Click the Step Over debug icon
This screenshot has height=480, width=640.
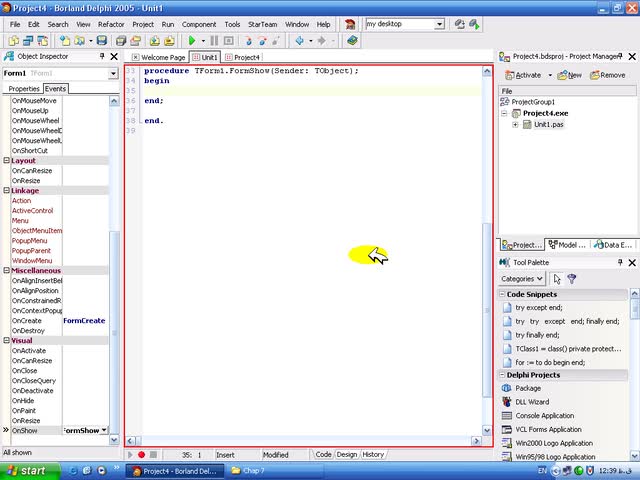click(x=262, y=40)
